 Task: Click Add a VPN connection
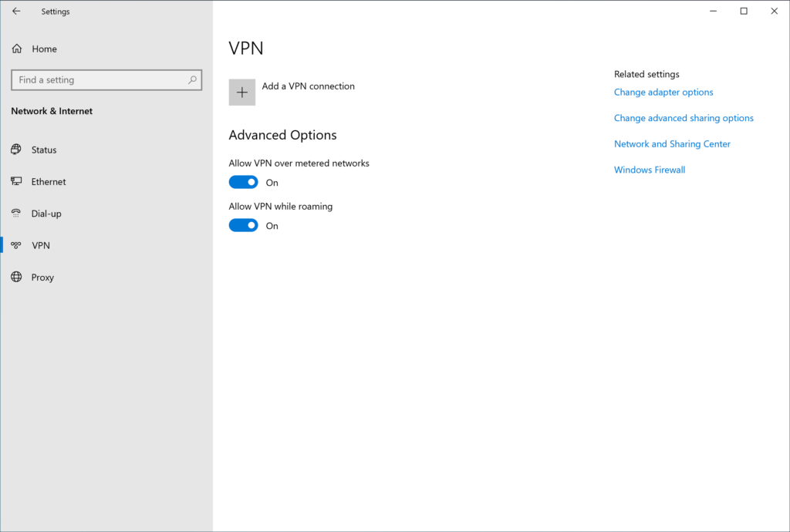click(308, 86)
